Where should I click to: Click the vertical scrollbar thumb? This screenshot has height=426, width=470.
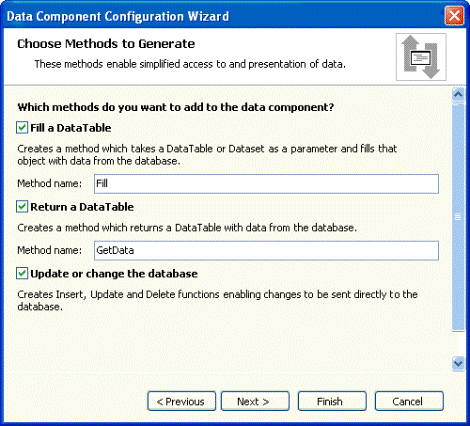click(x=458, y=217)
